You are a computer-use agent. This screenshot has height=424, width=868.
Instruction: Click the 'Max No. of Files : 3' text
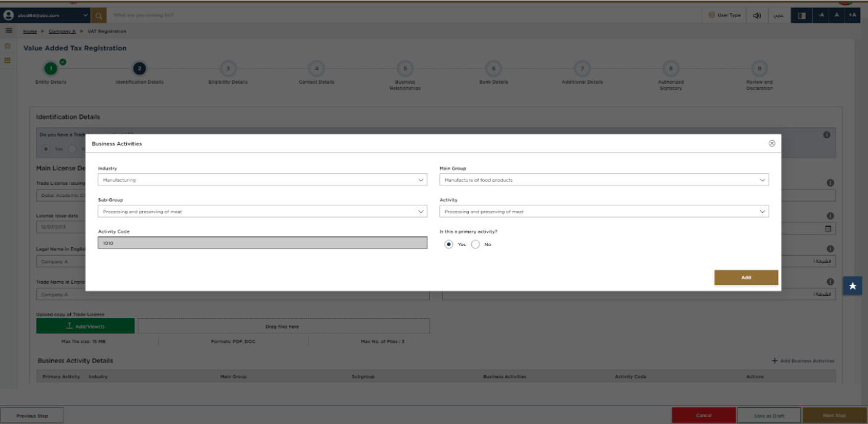point(383,342)
